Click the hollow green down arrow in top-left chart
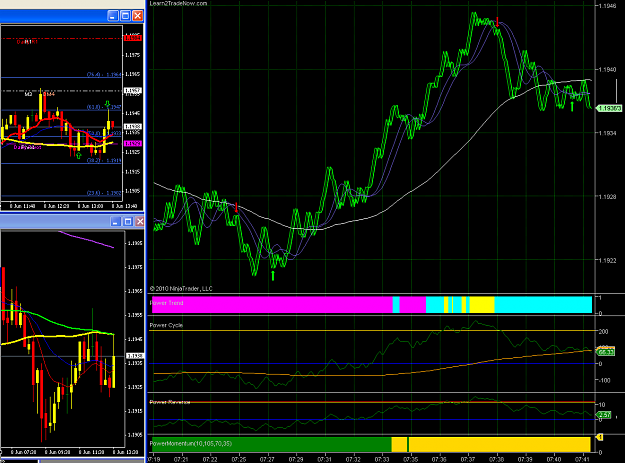The image size is (625, 463). pos(107,105)
